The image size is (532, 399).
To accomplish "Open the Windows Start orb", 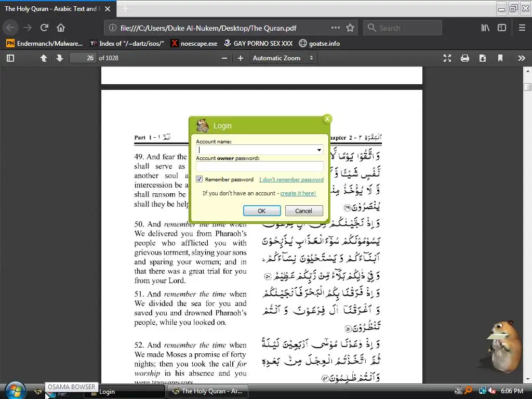I will point(15,391).
